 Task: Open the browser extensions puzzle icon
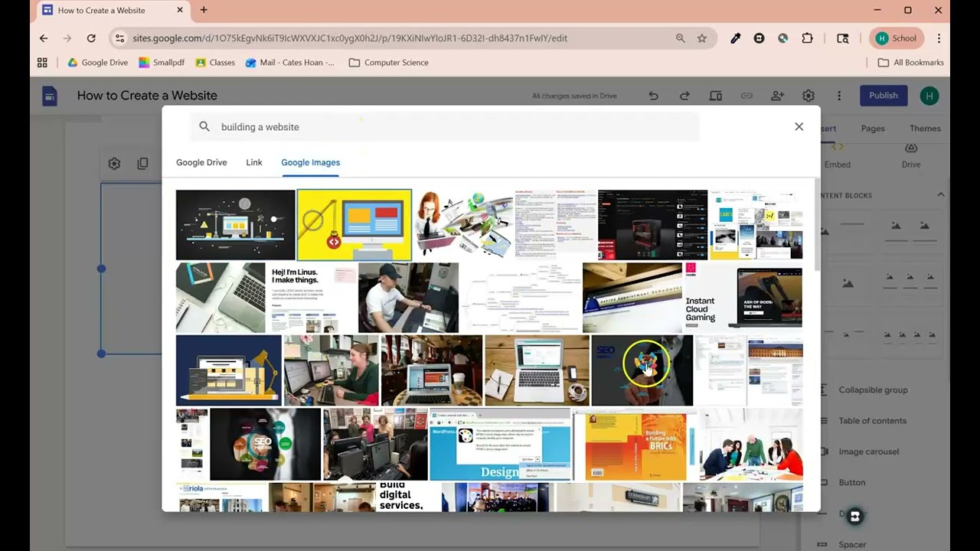pyautogui.click(x=807, y=38)
